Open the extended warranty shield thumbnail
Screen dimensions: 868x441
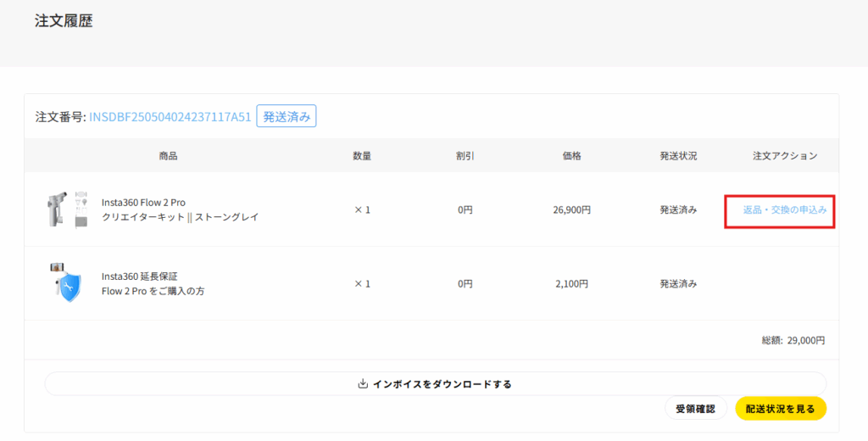(x=67, y=282)
